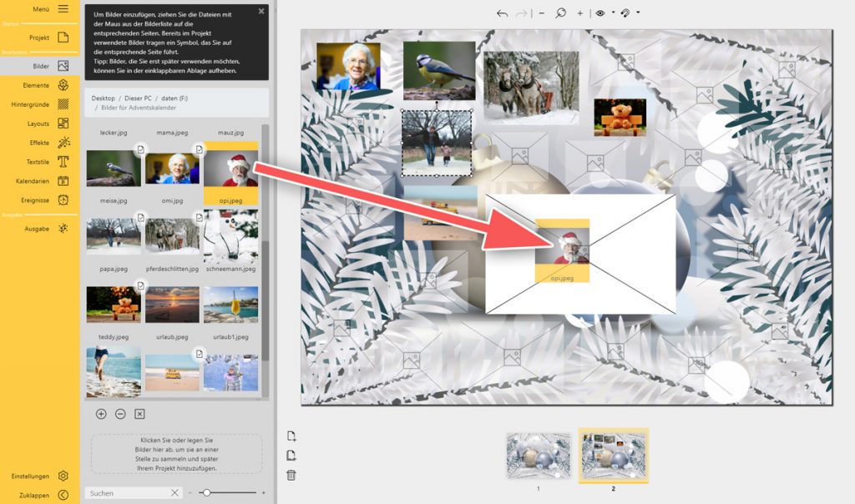Open the dropdown arrow next to magnet icon
The width and height of the screenshot is (855, 504).
click(x=638, y=13)
